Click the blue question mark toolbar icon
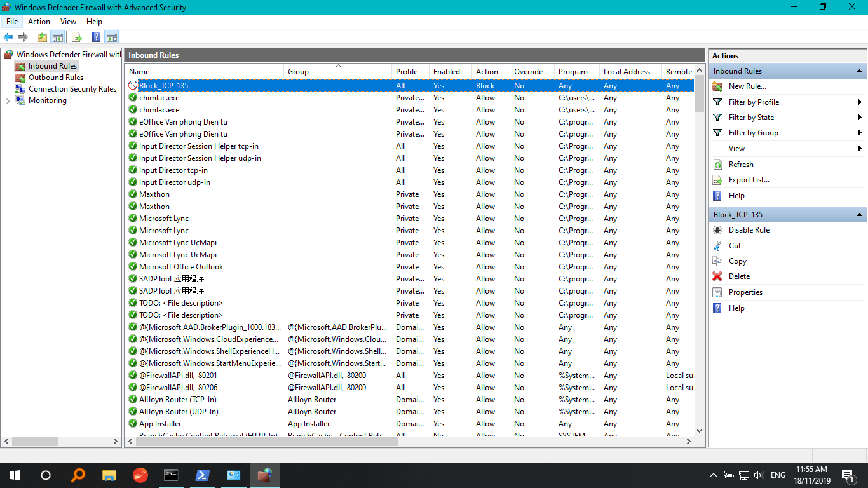 [x=96, y=37]
